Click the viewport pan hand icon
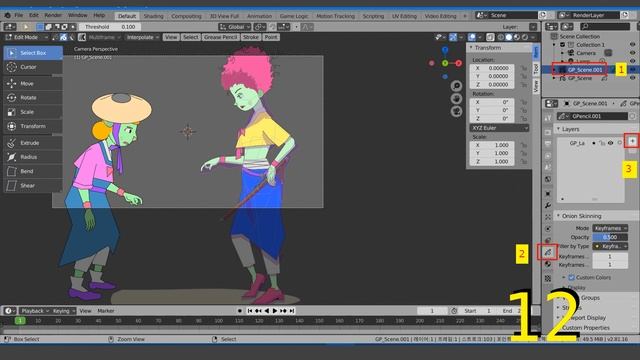 tap(456, 99)
